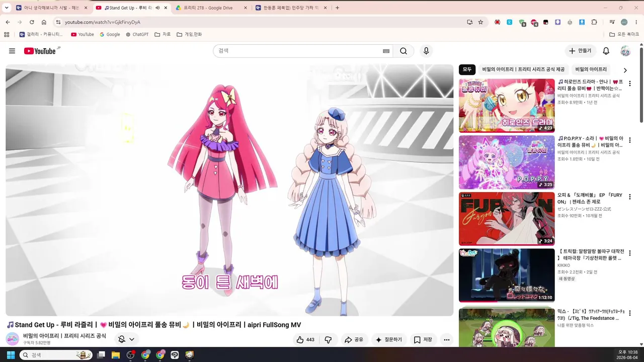The width and height of the screenshot is (644, 362).
Task: Open the bookmarks apps grid icon
Action: coord(7,35)
